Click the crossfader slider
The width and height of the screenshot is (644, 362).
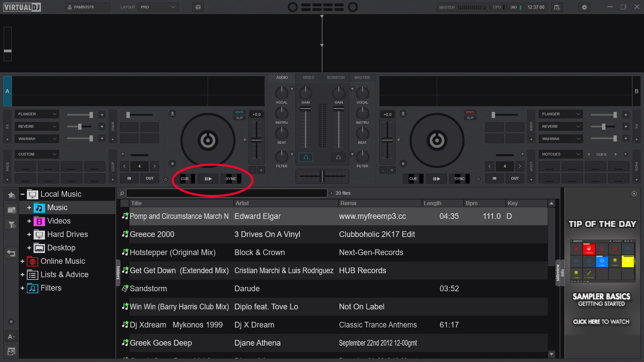click(x=322, y=176)
